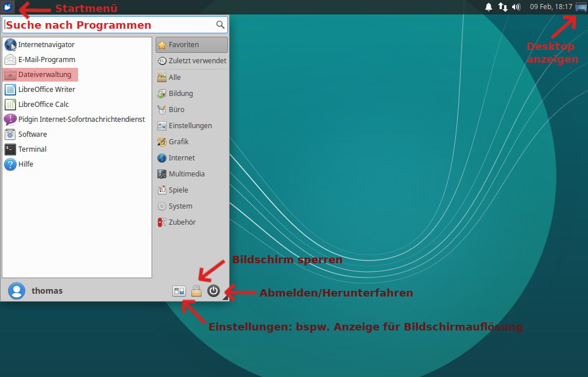Image resolution: width=588 pixels, height=377 pixels.
Task: Launch Internetnavigator from favorites
Action: pyautogui.click(x=46, y=45)
